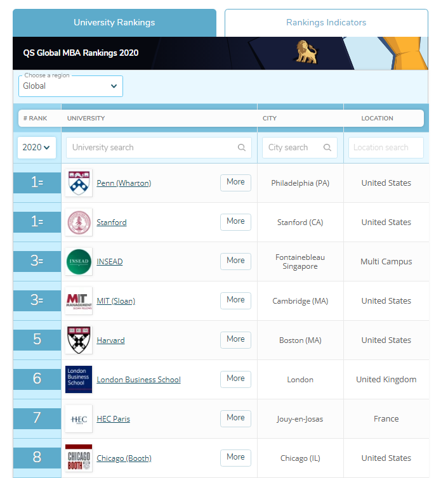Screen dimensions: 448x478
Task: Click the Cambridge (MA) city cell
Action: point(300,301)
